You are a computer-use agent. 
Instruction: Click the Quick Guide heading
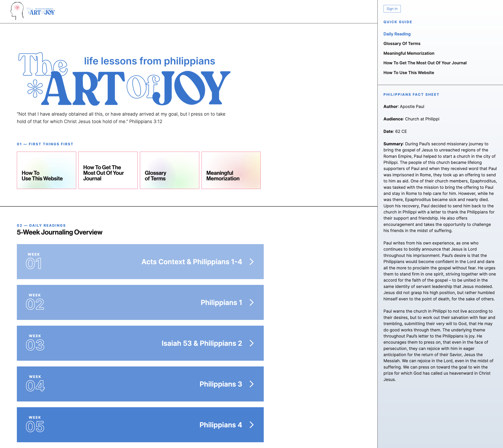398,22
